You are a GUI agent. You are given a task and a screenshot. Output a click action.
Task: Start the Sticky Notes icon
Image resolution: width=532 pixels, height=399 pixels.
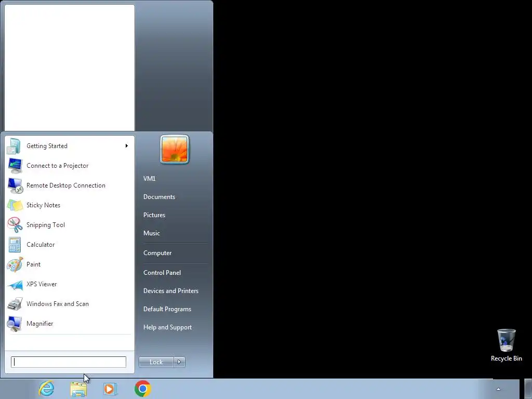[15, 205]
